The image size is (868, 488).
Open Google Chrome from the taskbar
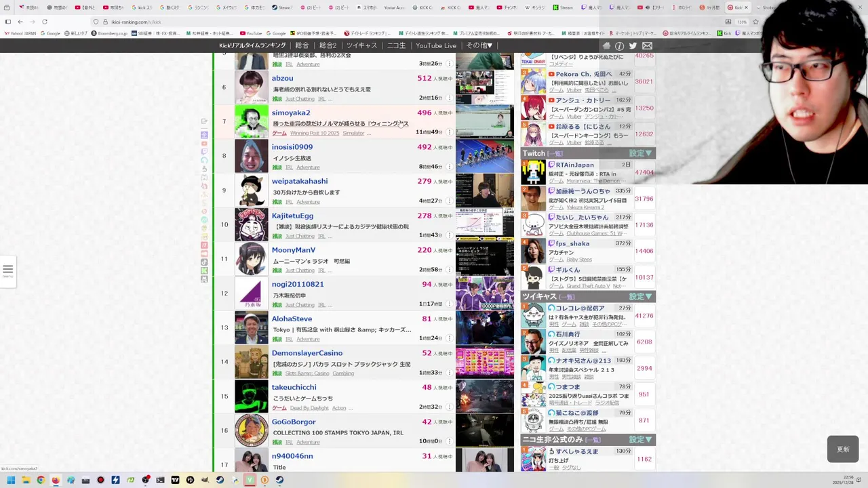point(41,480)
